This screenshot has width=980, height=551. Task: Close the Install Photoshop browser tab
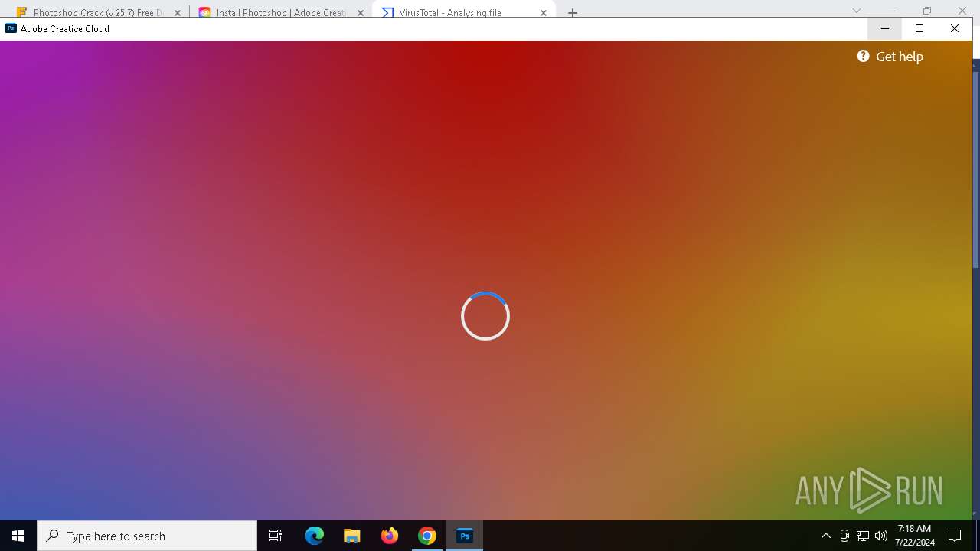pos(361,13)
